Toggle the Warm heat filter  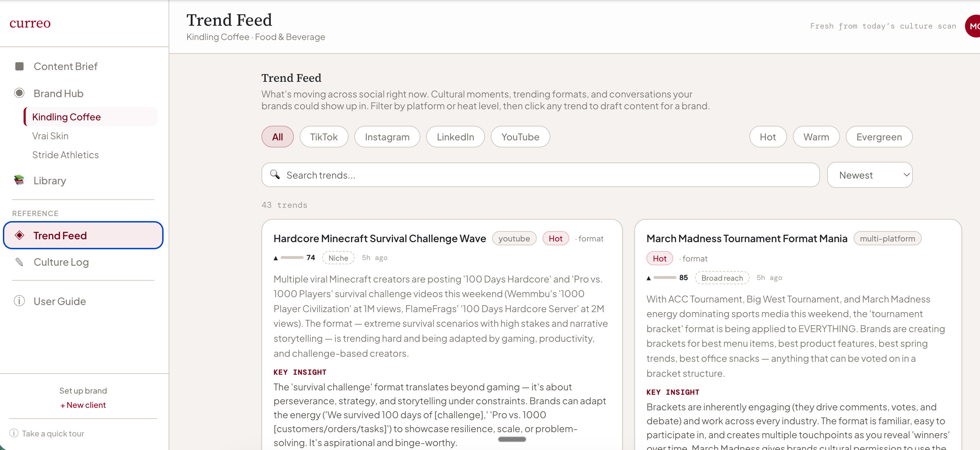click(816, 136)
